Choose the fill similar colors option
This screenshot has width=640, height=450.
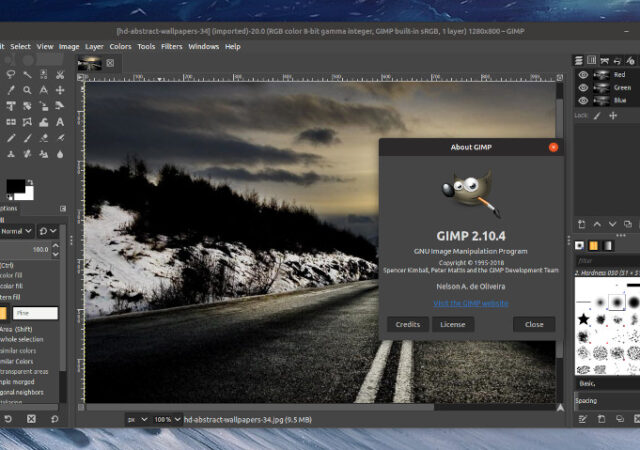click(x=18, y=351)
